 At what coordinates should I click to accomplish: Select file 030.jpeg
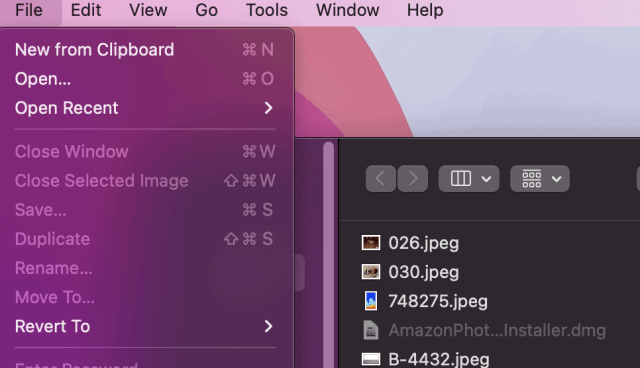click(x=423, y=272)
